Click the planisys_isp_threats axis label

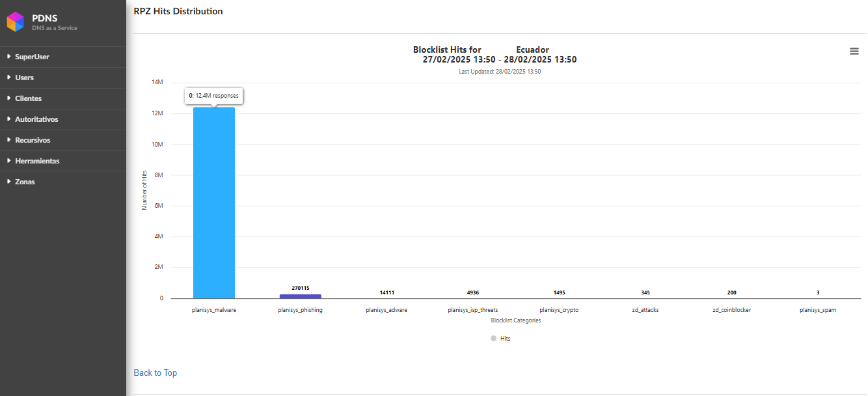pyautogui.click(x=473, y=310)
